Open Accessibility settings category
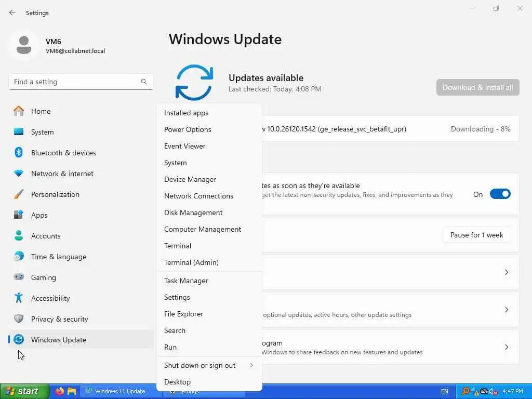532x399 pixels. 81,298
